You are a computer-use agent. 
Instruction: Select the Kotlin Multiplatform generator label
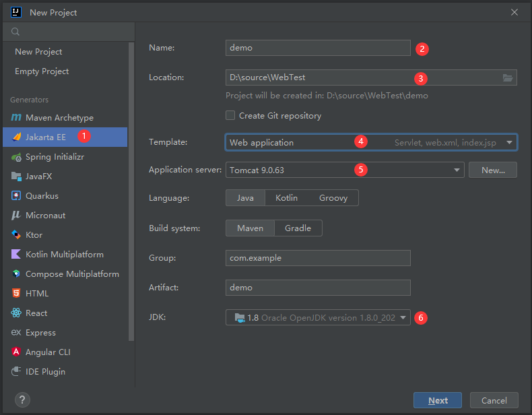[65, 255]
